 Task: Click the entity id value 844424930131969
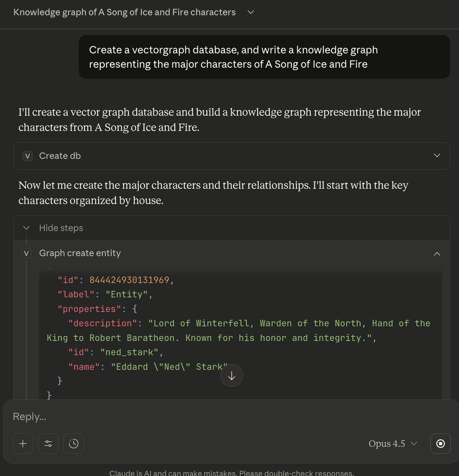tap(129, 280)
